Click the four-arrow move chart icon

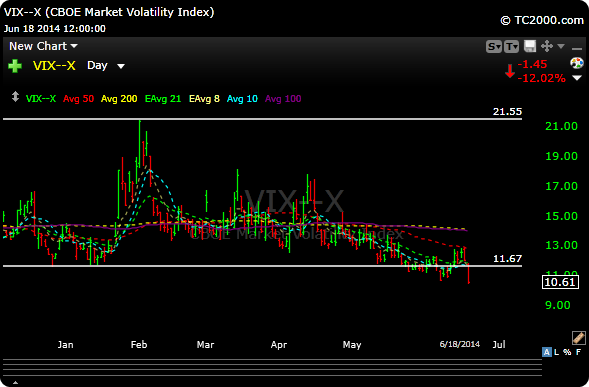547,46
